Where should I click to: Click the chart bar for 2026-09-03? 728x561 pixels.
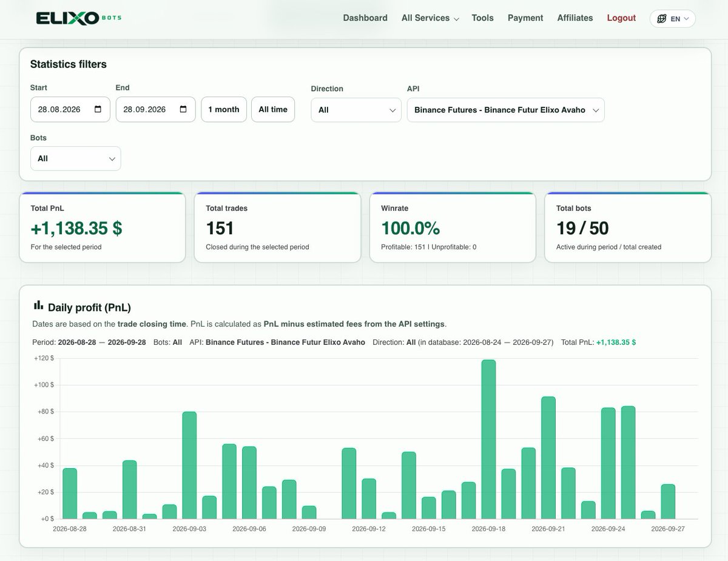click(x=189, y=466)
